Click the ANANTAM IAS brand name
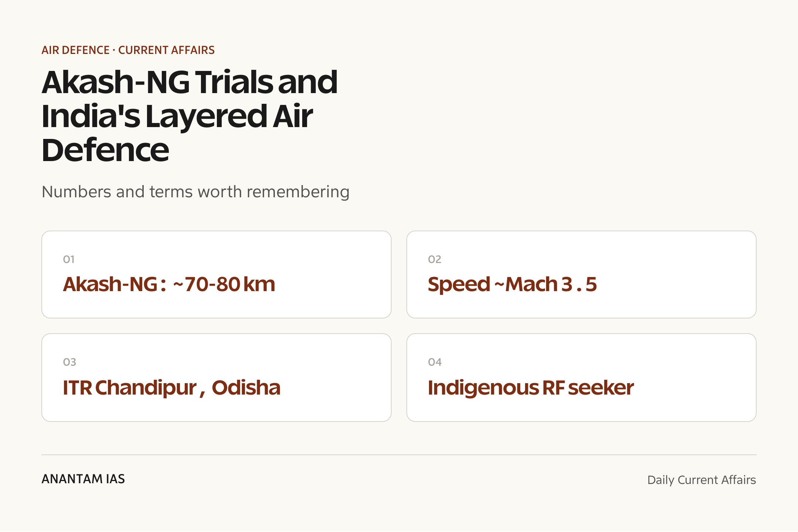Viewport: 798px width, 532px height. (x=83, y=479)
